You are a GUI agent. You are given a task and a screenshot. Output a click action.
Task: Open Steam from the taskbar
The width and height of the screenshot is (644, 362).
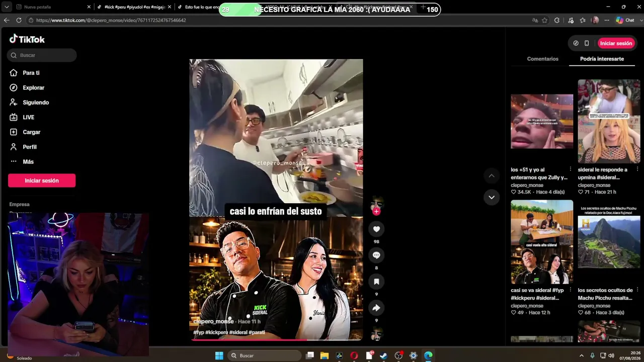(x=384, y=355)
